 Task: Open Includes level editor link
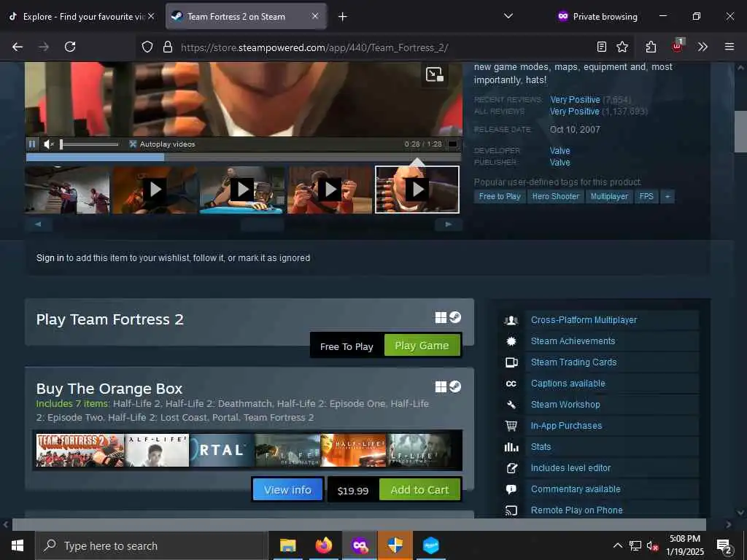(570, 467)
